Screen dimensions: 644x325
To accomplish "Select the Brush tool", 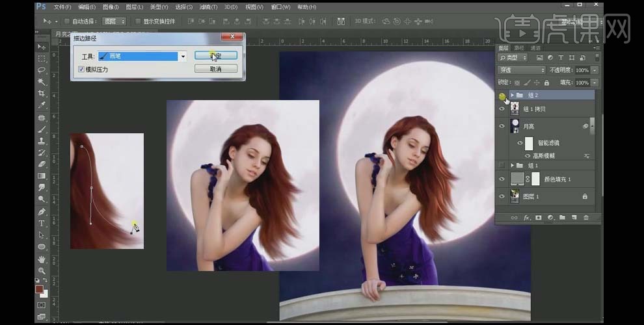I will tap(42, 129).
